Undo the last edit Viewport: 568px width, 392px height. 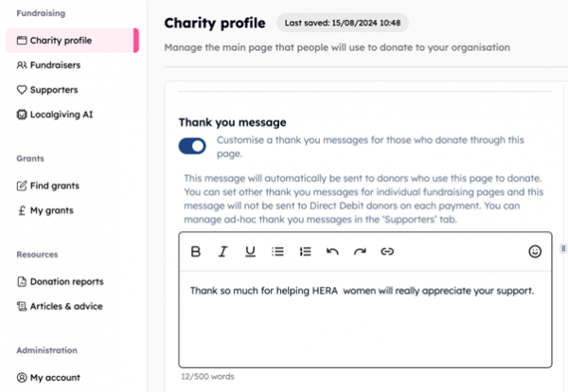[332, 252]
